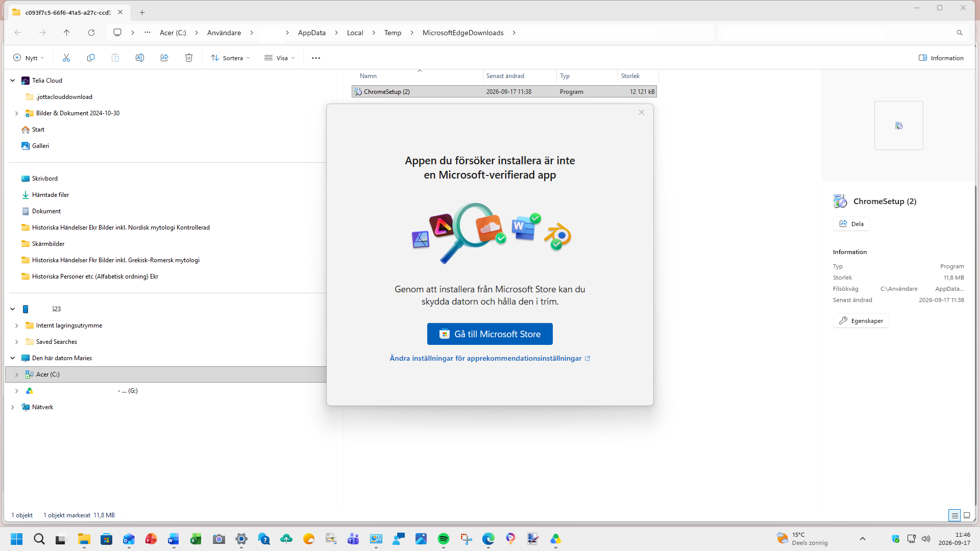
Task: Click the Copy icon in toolbar
Action: [x=91, y=58]
